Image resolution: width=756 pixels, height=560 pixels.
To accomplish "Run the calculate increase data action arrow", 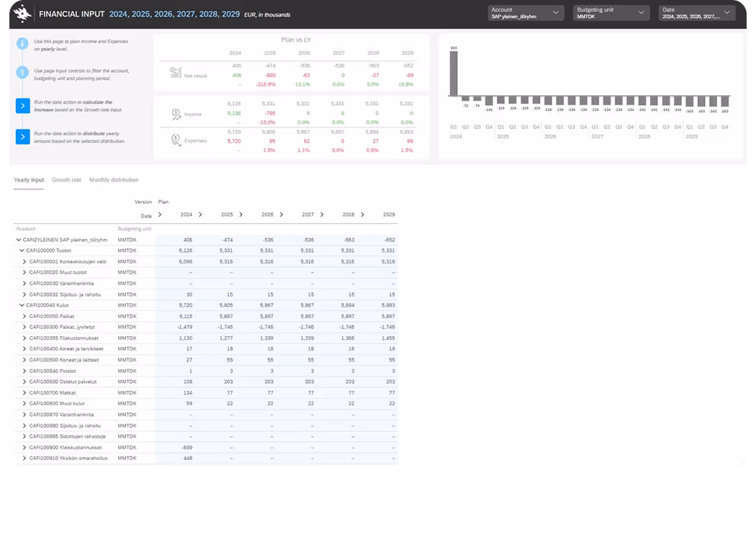I will (22, 106).
